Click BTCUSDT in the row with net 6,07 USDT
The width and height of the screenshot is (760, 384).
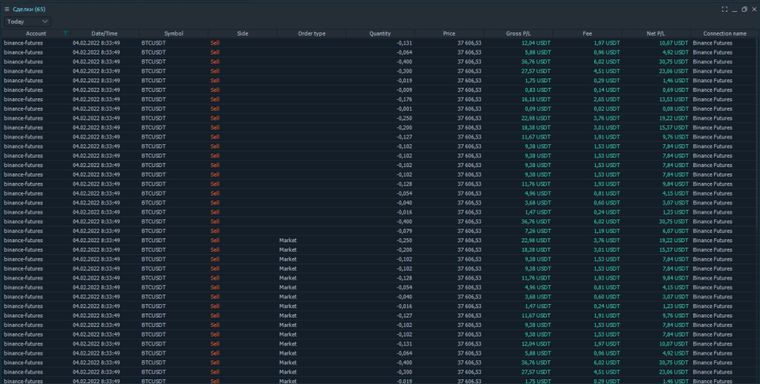[x=153, y=231]
